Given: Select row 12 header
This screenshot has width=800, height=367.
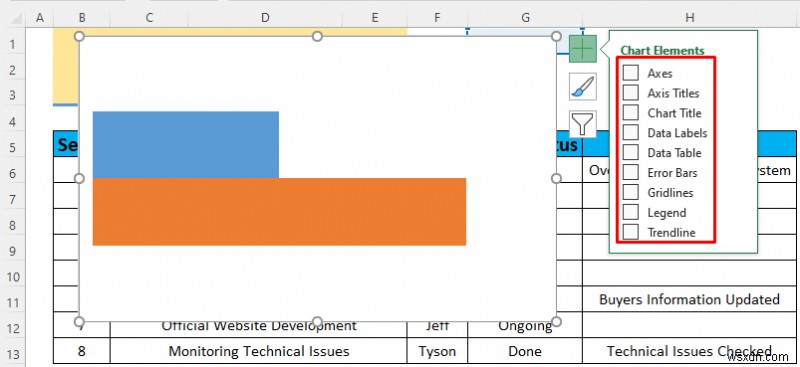Looking at the screenshot, I should (13, 328).
